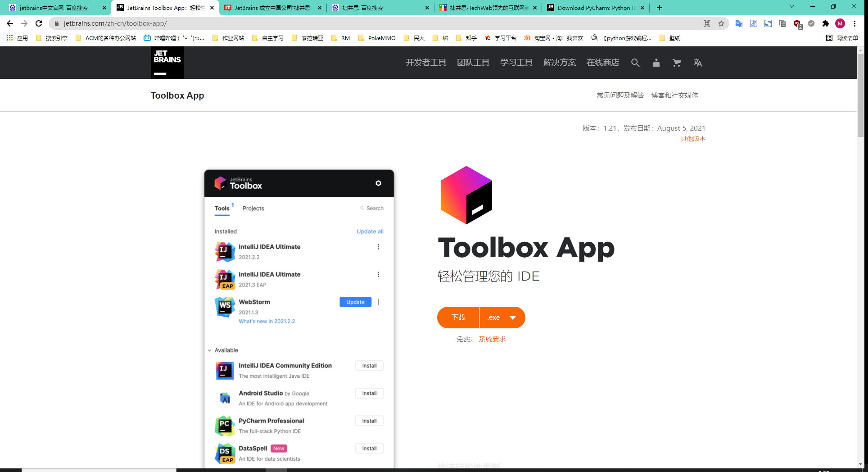868x472 pixels.
Task: Click the profile avatar M icon
Action: [840, 23]
